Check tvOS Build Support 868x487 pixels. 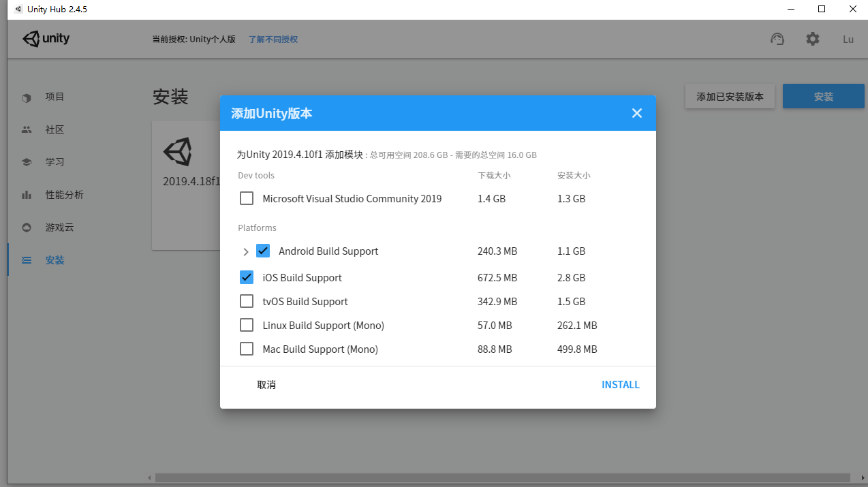pyautogui.click(x=247, y=301)
